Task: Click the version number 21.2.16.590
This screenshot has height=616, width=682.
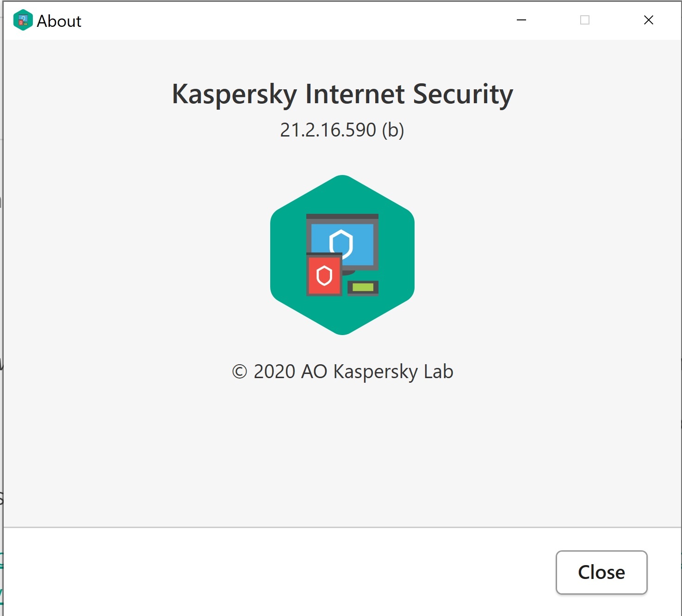Action: (x=328, y=130)
